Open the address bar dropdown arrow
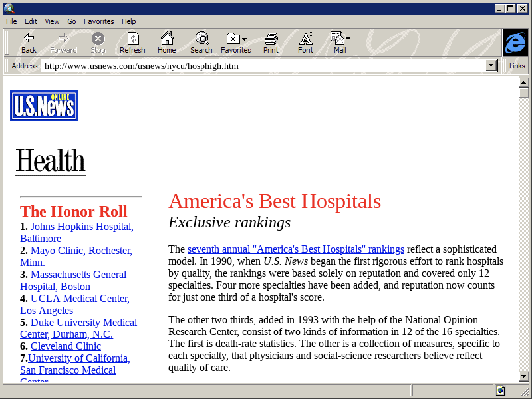 coord(492,66)
